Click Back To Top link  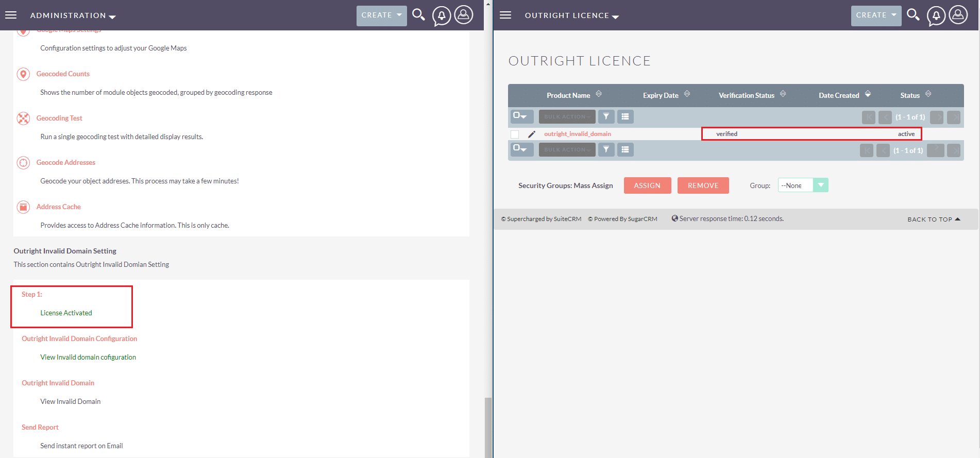point(934,219)
